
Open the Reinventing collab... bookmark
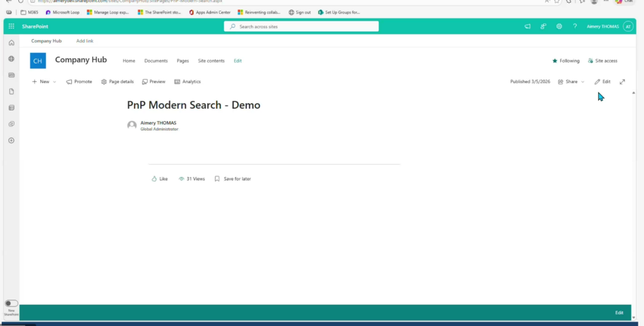[x=259, y=13]
